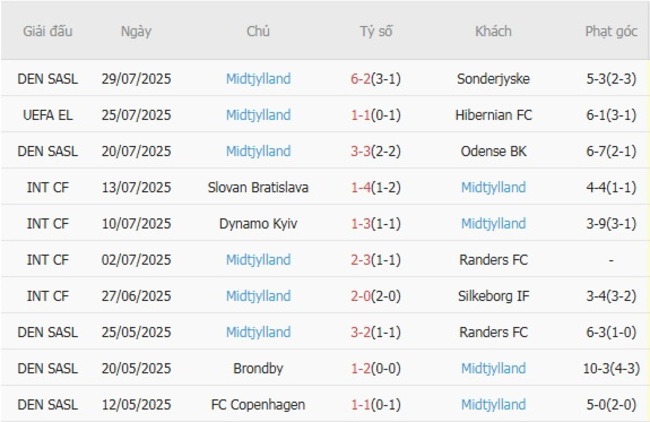Click Silkeborg IF team name
The width and height of the screenshot is (650, 422).
click(493, 296)
